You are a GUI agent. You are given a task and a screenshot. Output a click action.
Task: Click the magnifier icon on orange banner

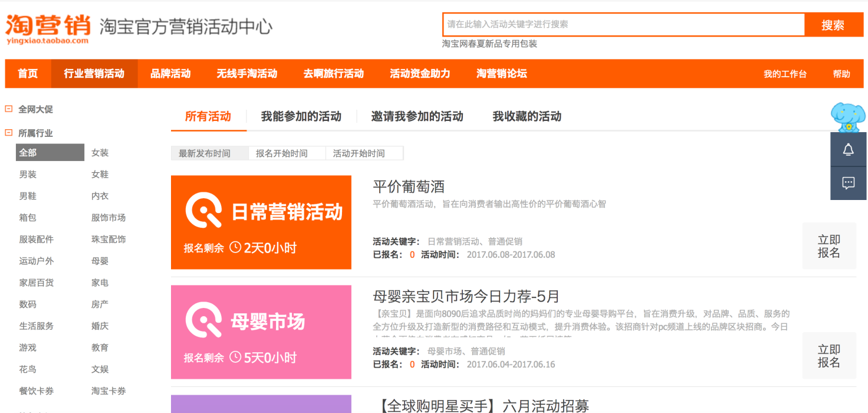[x=203, y=211]
